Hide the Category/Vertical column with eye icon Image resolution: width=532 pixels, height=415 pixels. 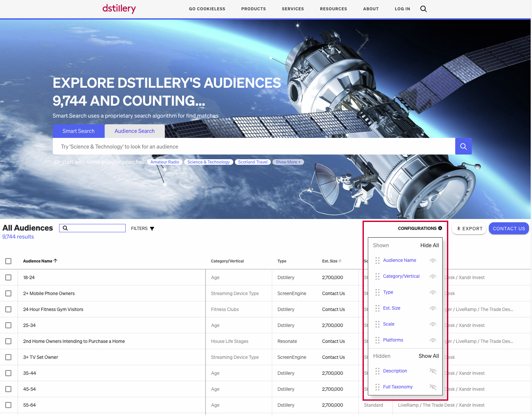(x=433, y=276)
